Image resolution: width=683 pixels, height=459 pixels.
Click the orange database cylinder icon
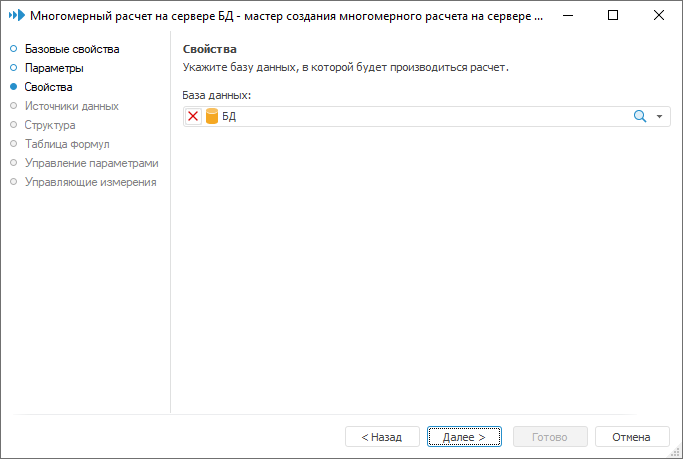212,117
